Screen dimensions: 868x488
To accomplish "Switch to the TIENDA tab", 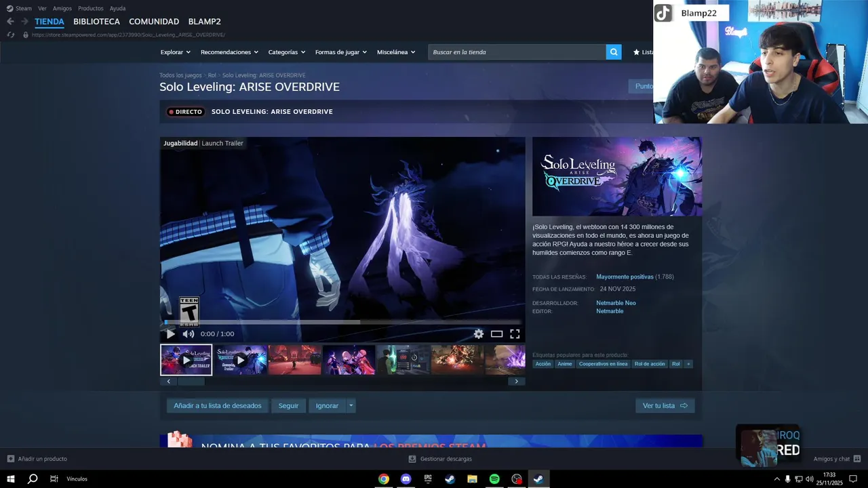I will tap(50, 22).
